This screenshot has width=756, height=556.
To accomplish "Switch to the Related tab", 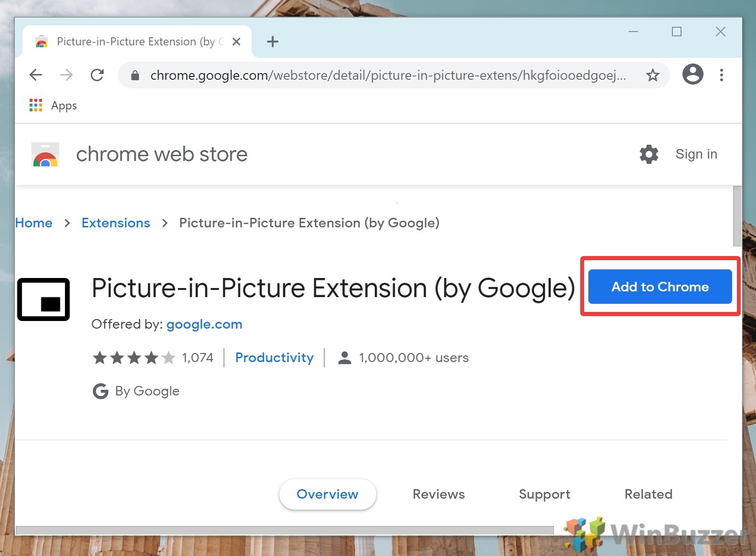I will point(648,494).
